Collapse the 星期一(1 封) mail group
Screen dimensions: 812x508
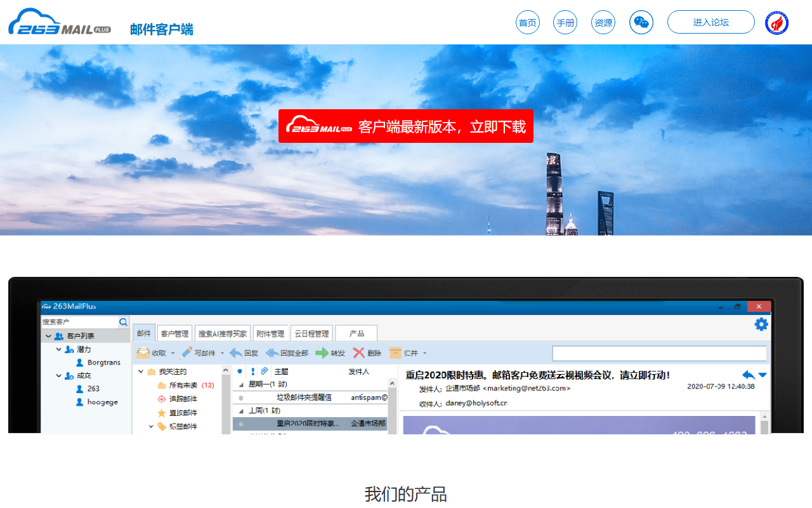click(241, 384)
